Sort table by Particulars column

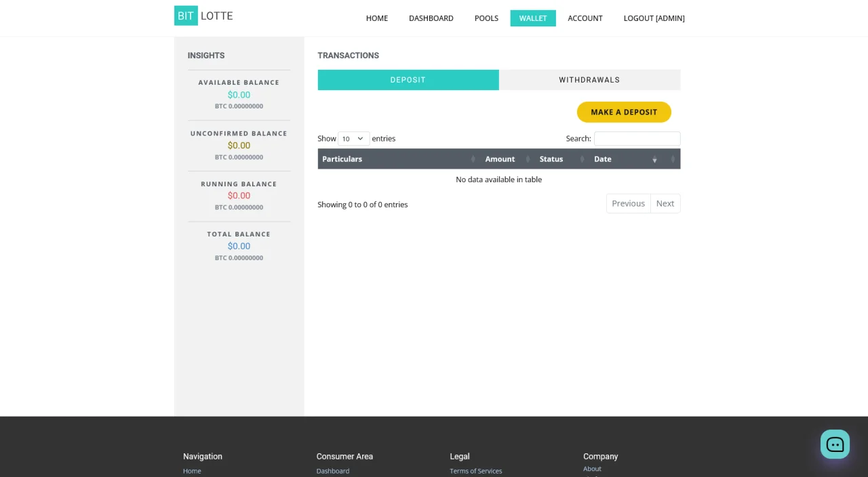(399, 159)
